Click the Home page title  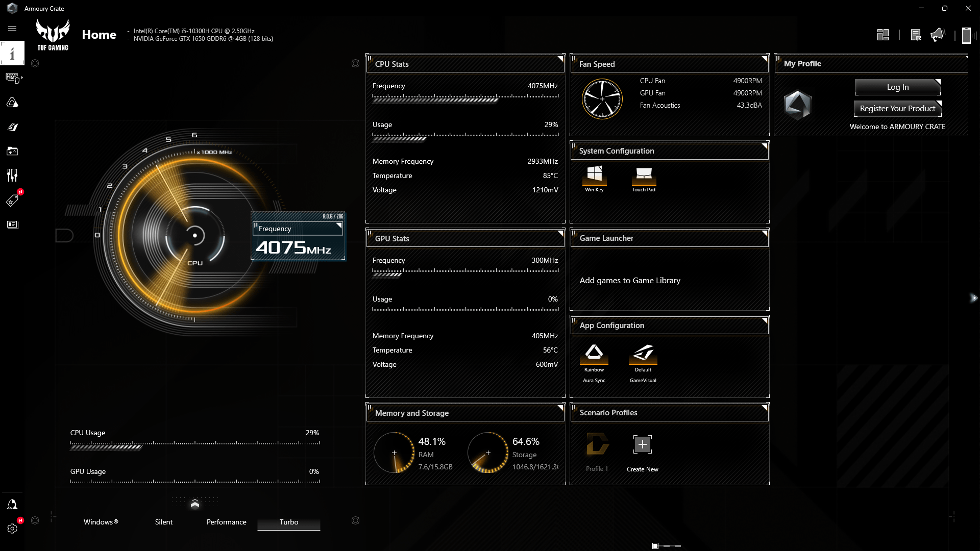[x=99, y=35]
